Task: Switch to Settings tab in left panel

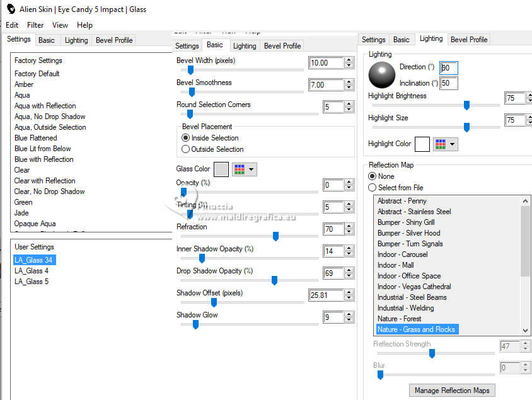Action: pos(19,39)
